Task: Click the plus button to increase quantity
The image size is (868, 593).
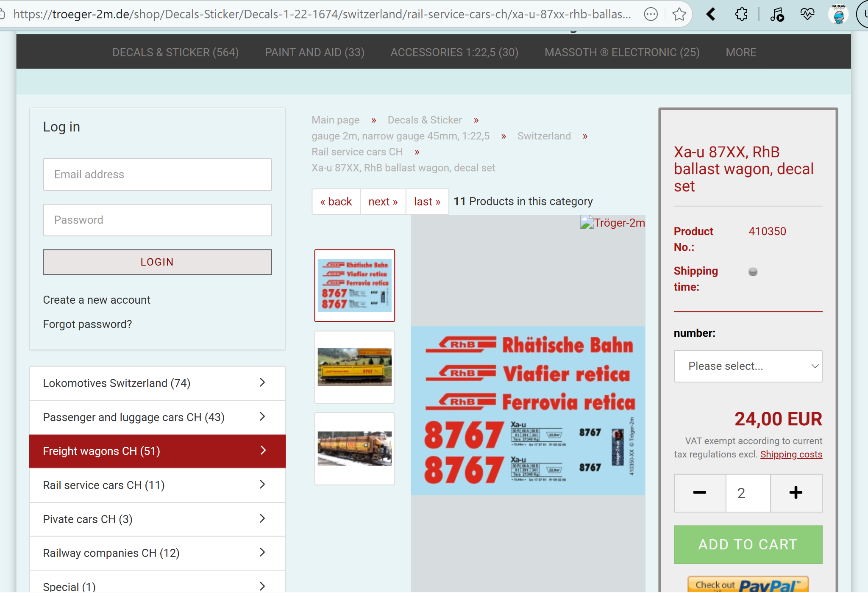Action: point(796,493)
